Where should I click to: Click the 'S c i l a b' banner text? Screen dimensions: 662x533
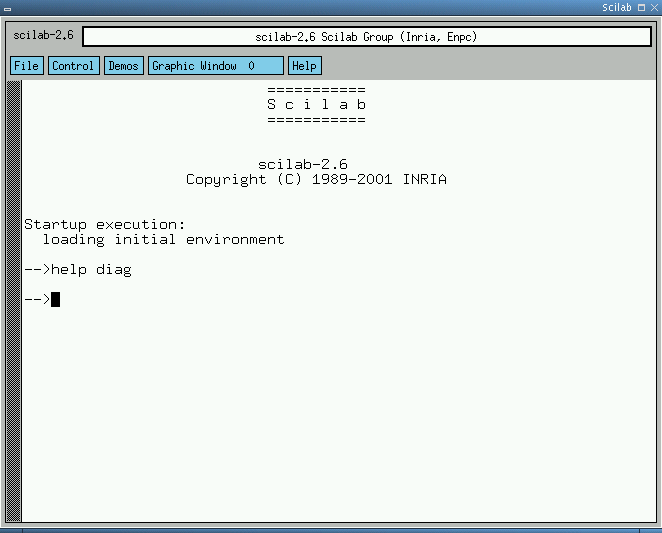(316, 105)
